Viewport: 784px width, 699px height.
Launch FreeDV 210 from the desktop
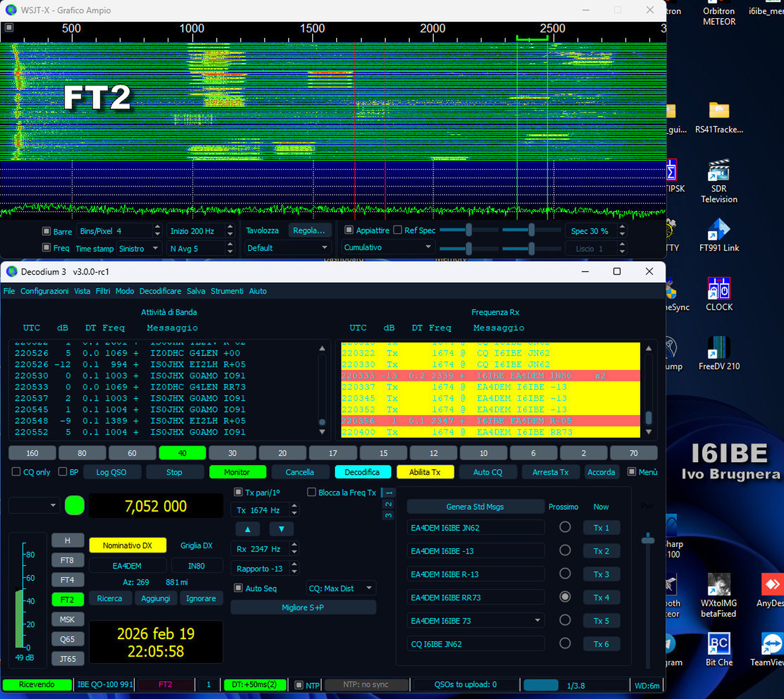(x=719, y=348)
